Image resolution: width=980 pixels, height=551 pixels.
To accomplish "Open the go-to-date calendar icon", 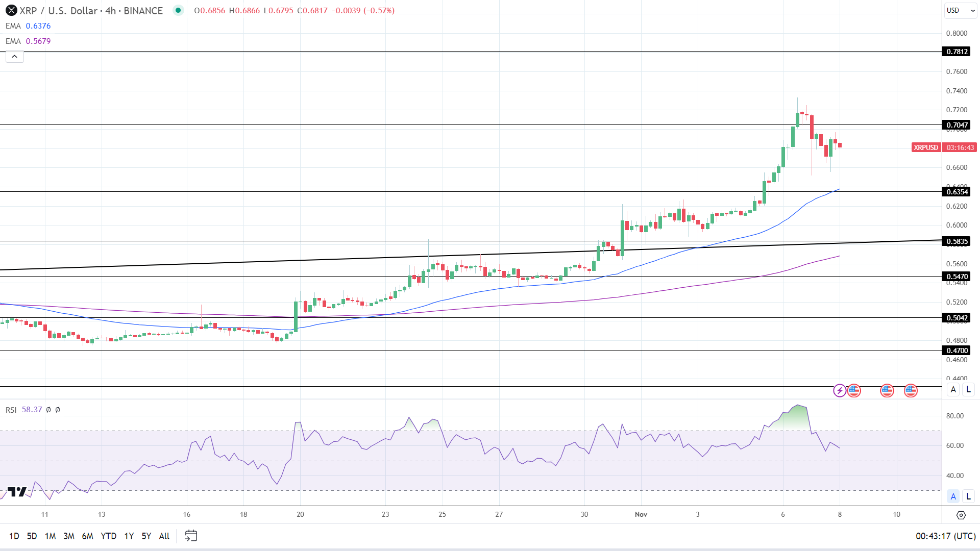I will pyautogui.click(x=191, y=536).
